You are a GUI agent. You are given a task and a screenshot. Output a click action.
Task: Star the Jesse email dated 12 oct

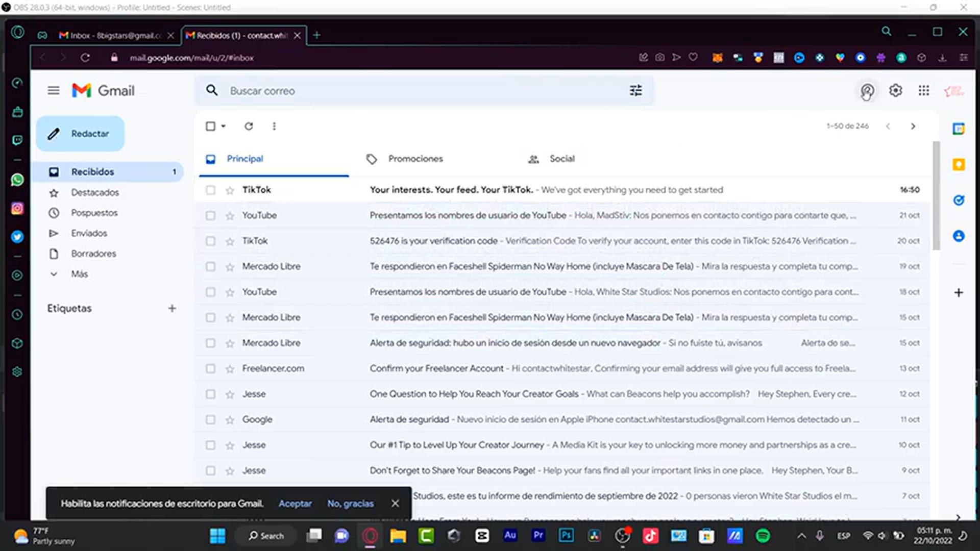pyautogui.click(x=230, y=394)
